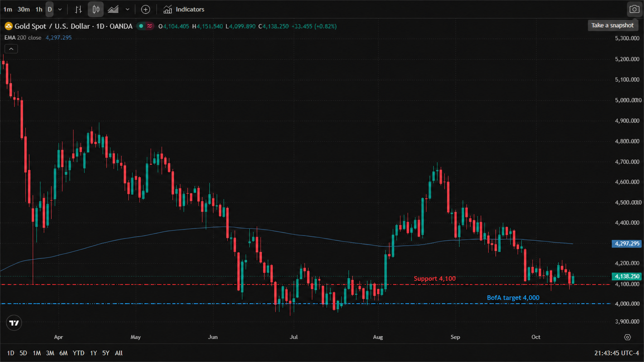Set range to All
Screen dimensions: 644x362
119,353
